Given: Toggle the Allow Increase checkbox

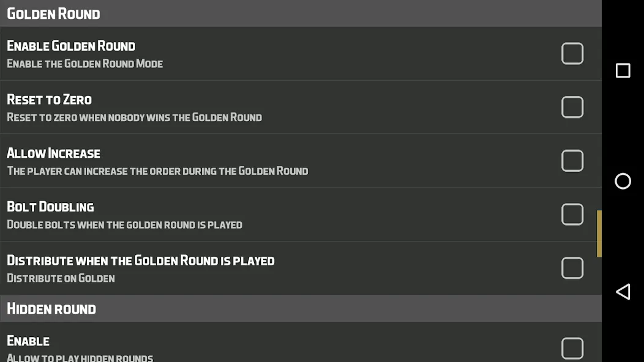Looking at the screenshot, I should coord(572,161).
